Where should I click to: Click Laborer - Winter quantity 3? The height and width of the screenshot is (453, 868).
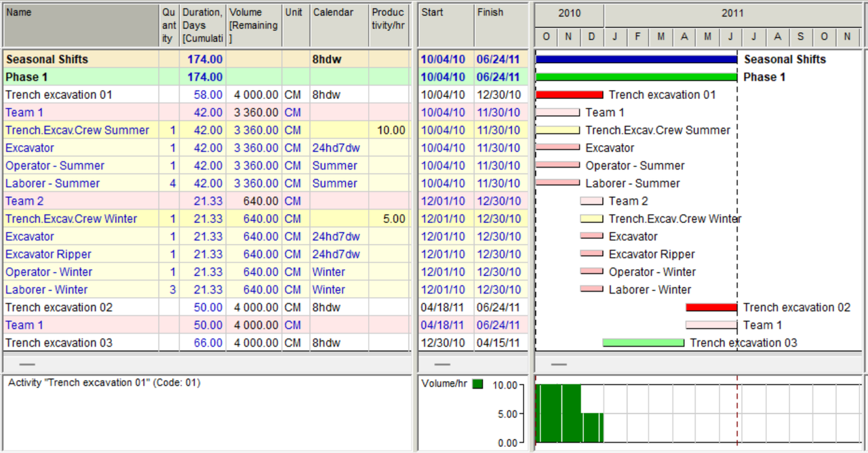[172, 290]
